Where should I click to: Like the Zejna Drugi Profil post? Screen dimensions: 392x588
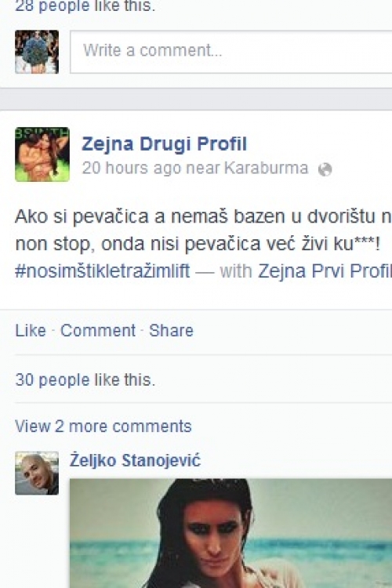point(31,330)
